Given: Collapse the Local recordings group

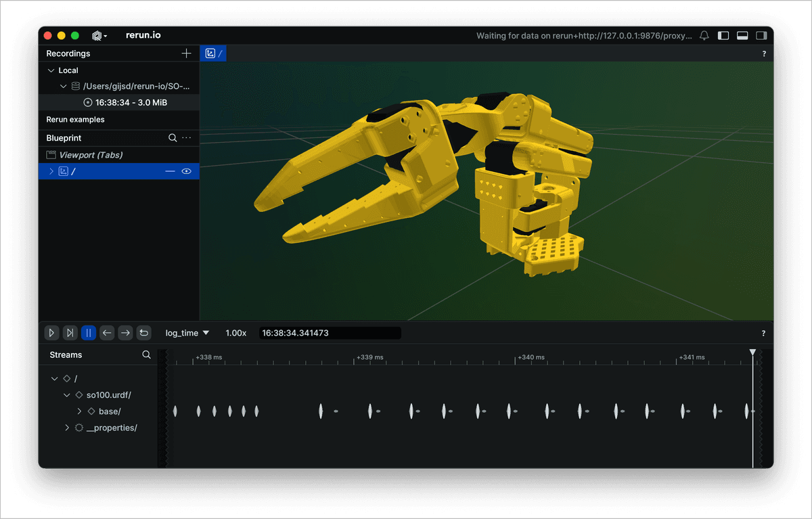Looking at the screenshot, I should point(51,70).
